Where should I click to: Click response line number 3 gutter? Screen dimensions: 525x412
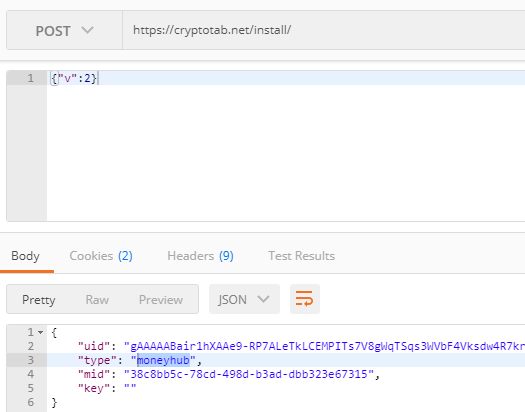[30, 360]
